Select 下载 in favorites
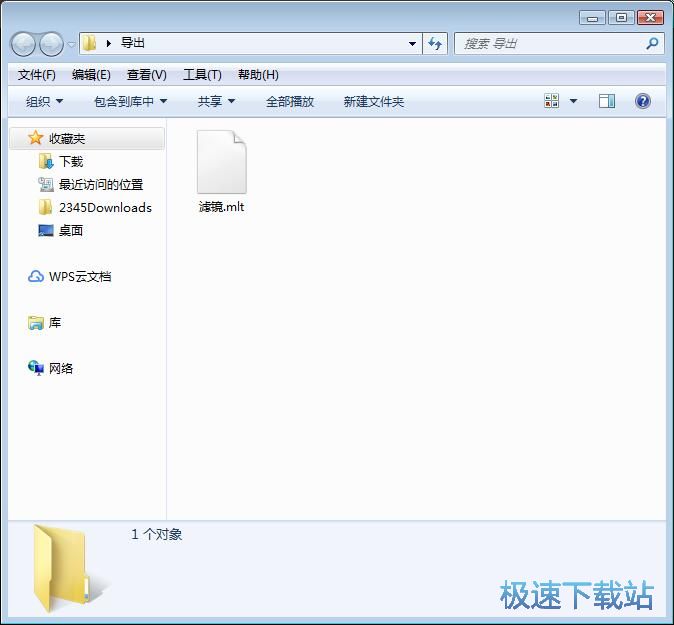 [x=71, y=162]
